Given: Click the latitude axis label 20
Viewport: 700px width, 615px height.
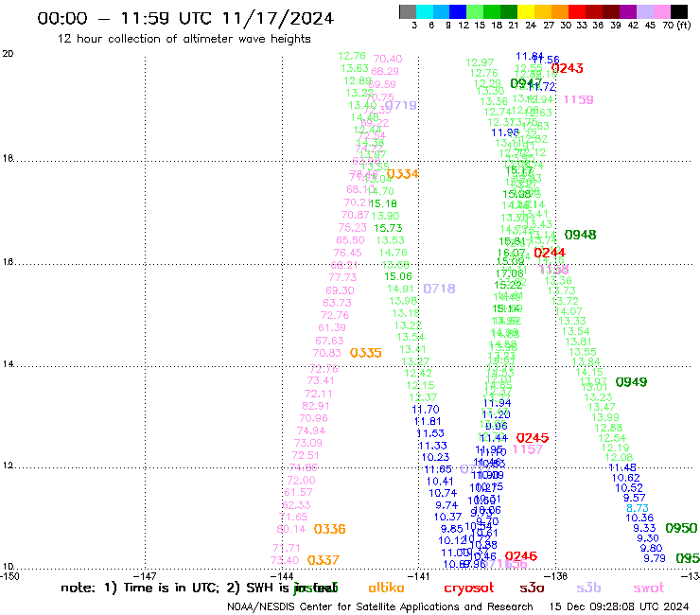Looking at the screenshot, I should (8, 54).
